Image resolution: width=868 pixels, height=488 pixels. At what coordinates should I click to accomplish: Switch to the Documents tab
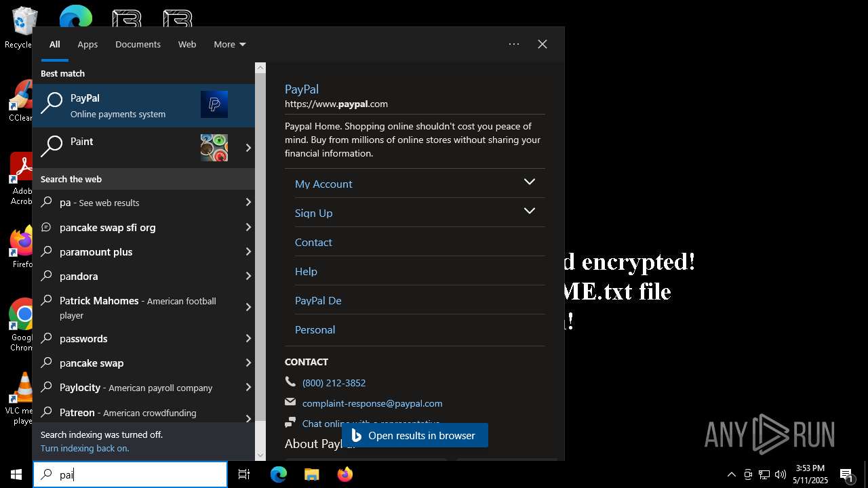[138, 44]
